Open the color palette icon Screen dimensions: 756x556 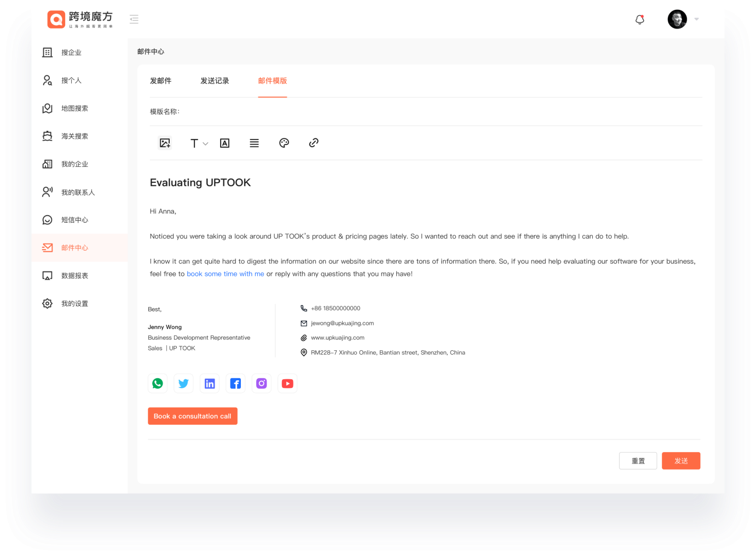tap(284, 143)
